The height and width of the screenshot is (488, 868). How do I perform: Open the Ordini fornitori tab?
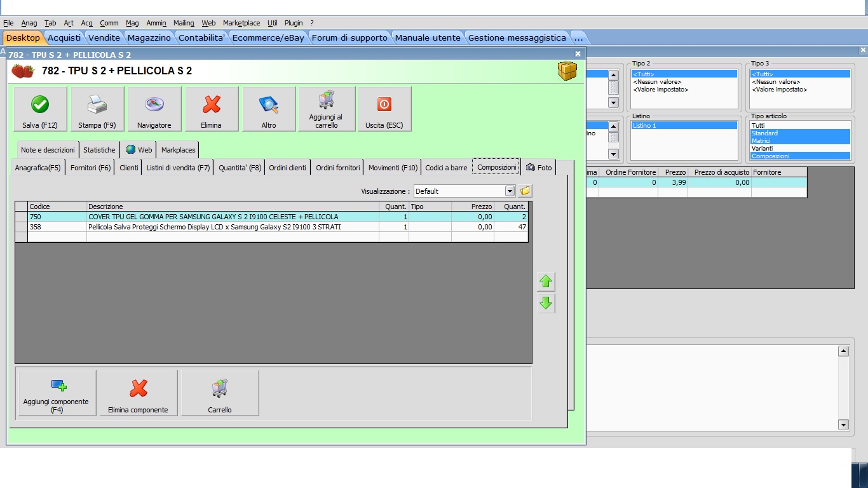[338, 168]
